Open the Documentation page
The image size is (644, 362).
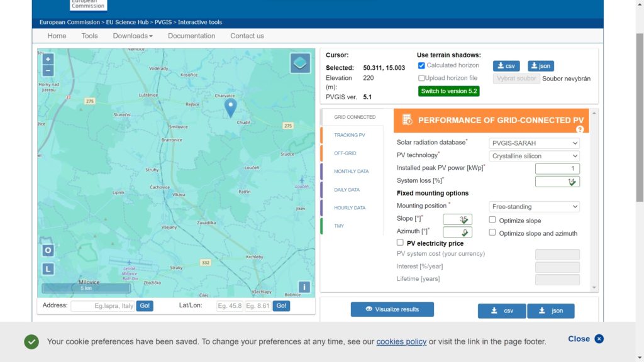click(x=191, y=36)
